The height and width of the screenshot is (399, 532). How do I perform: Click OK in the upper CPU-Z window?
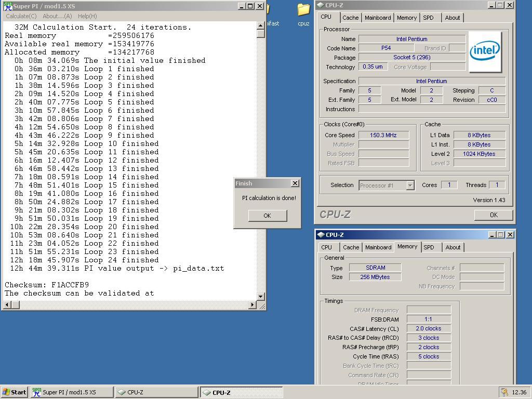[494, 215]
